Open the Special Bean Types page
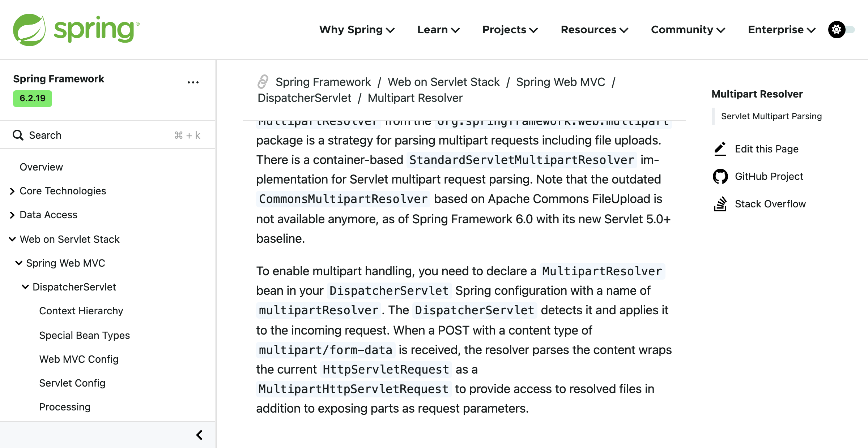The width and height of the screenshot is (868, 448). coord(84,335)
